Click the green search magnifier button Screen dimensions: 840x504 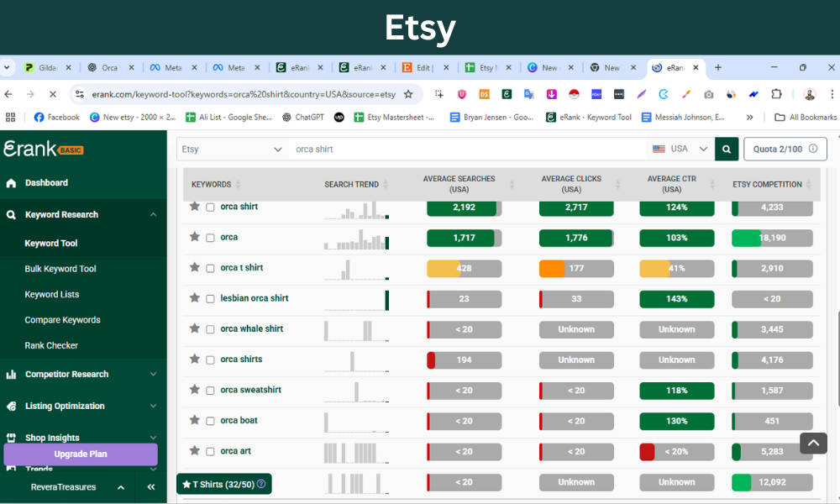click(727, 149)
